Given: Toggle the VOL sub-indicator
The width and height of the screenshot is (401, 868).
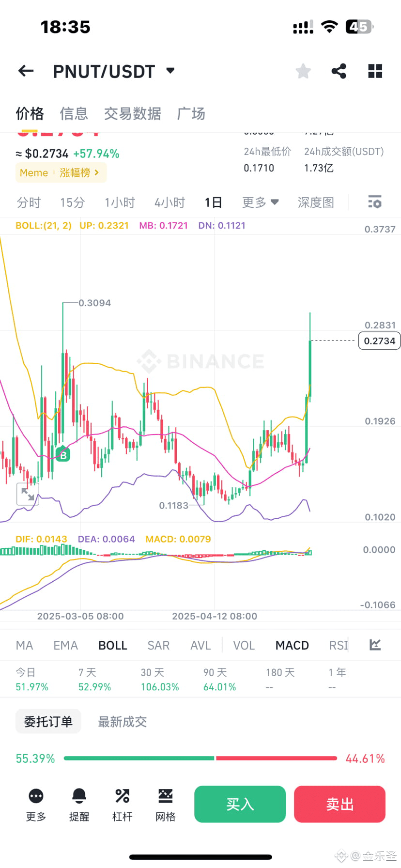Looking at the screenshot, I should (x=244, y=645).
